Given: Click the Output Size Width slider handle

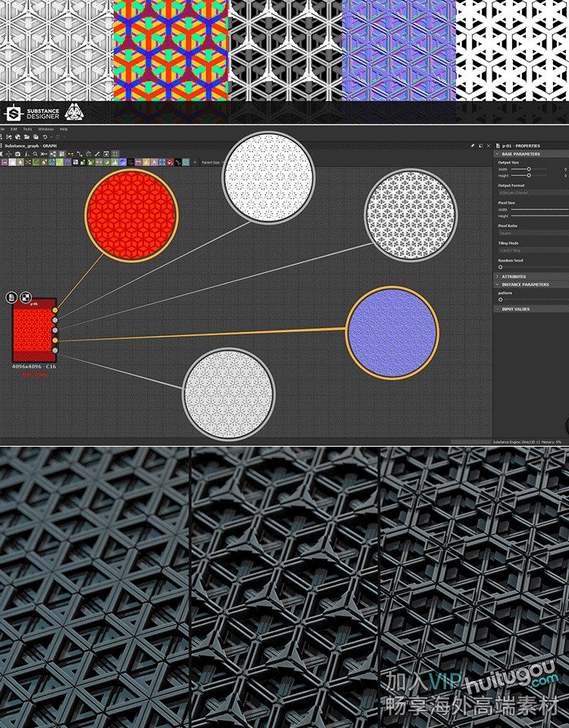Looking at the screenshot, I should pyautogui.click(x=529, y=168).
